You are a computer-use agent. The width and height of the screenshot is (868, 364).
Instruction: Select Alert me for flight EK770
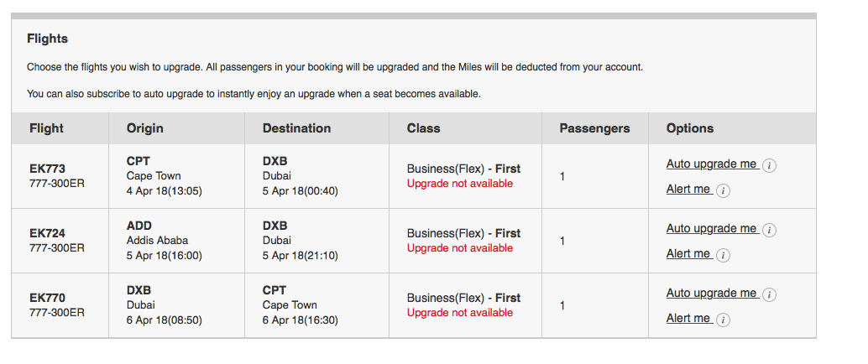click(688, 318)
